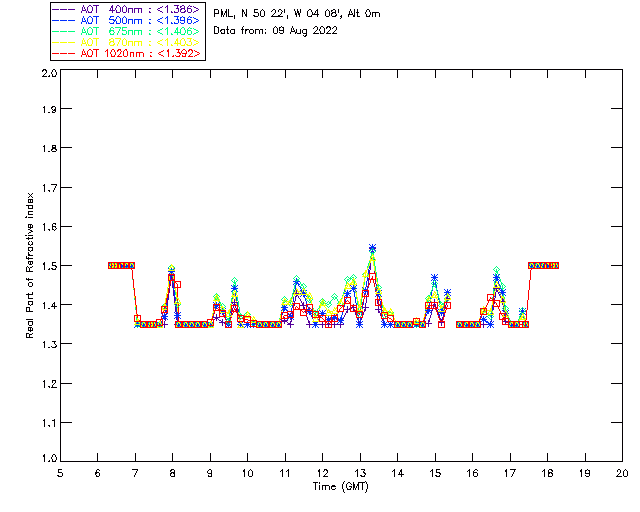The width and height of the screenshot is (640, 512).
Task: Click the PML station location text
Action: coord(297,14)
